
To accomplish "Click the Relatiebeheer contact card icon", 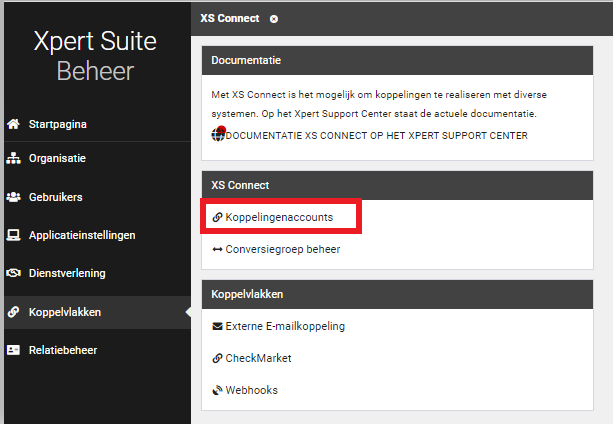I will [13, 350].
